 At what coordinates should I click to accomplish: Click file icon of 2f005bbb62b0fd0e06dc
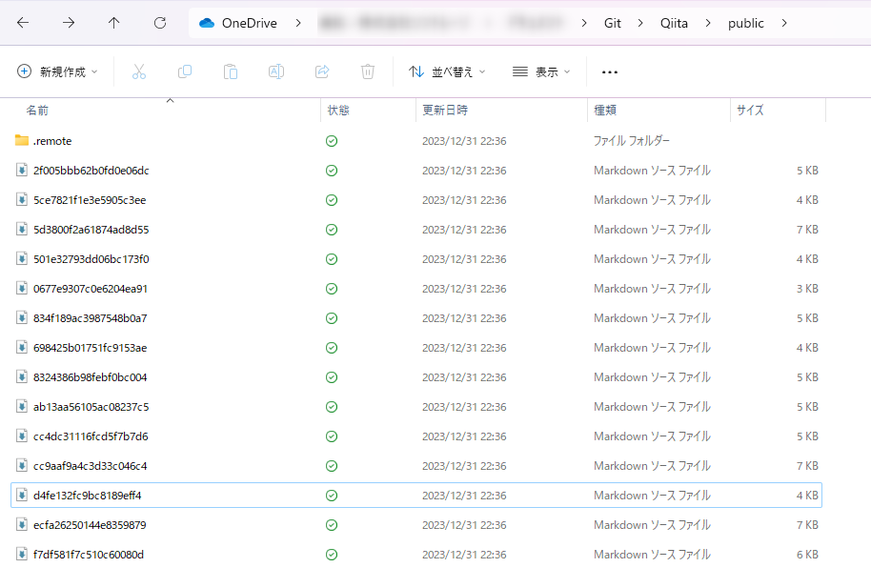coord(22,170)
